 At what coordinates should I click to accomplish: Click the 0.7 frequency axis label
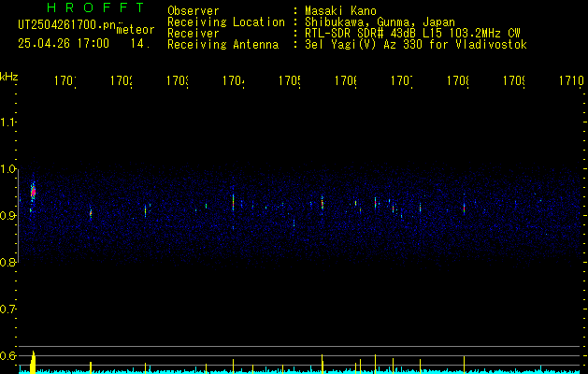point(8,309)
